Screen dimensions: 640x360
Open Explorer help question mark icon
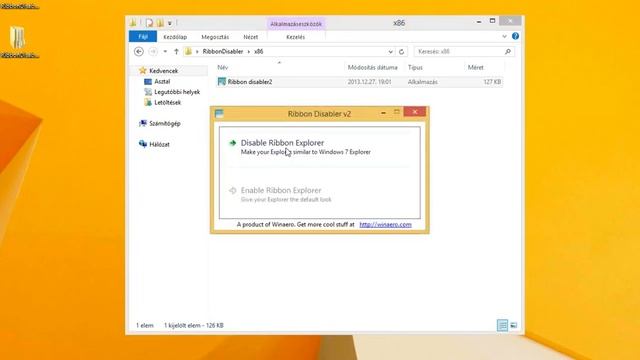[515, 36]
